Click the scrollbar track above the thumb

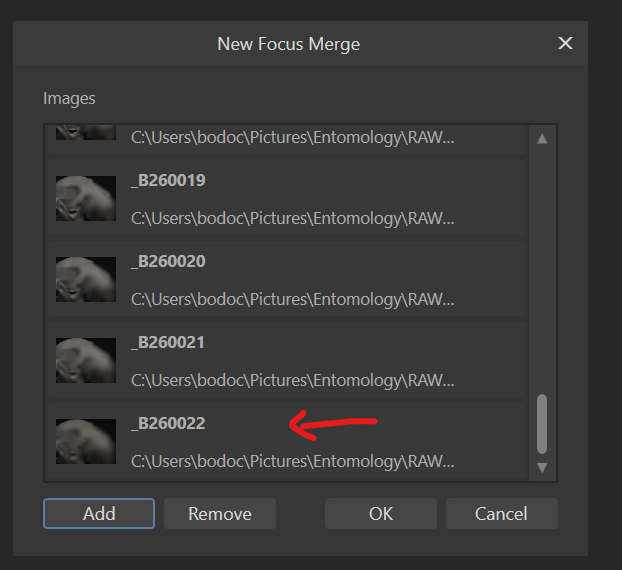pyautogui.click(x=542, y=270)
